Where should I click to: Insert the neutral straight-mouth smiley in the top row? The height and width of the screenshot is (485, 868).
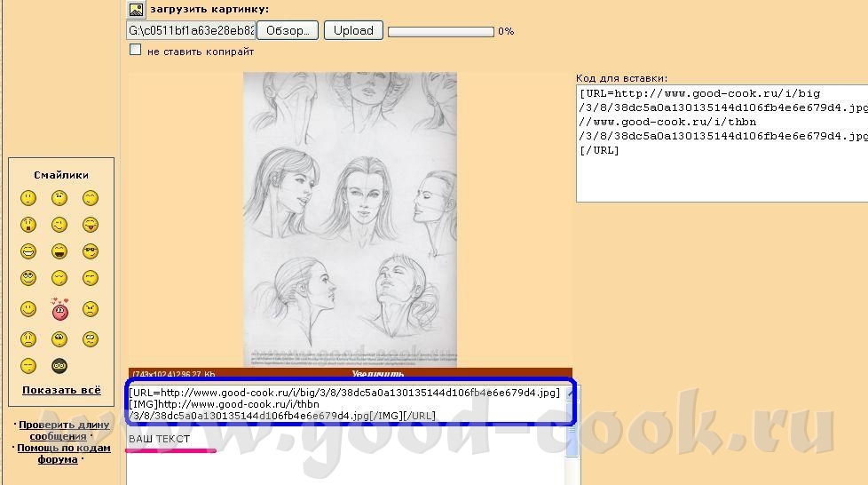[28, 198]
